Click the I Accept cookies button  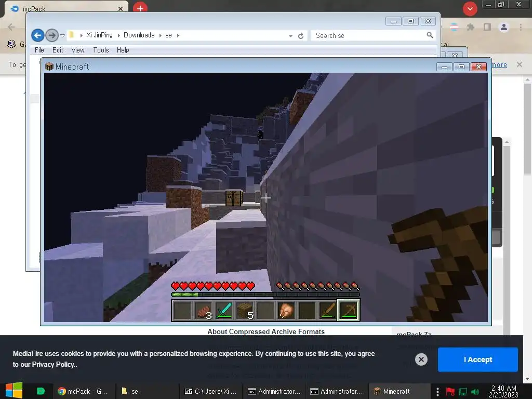(x=478, y=360)
